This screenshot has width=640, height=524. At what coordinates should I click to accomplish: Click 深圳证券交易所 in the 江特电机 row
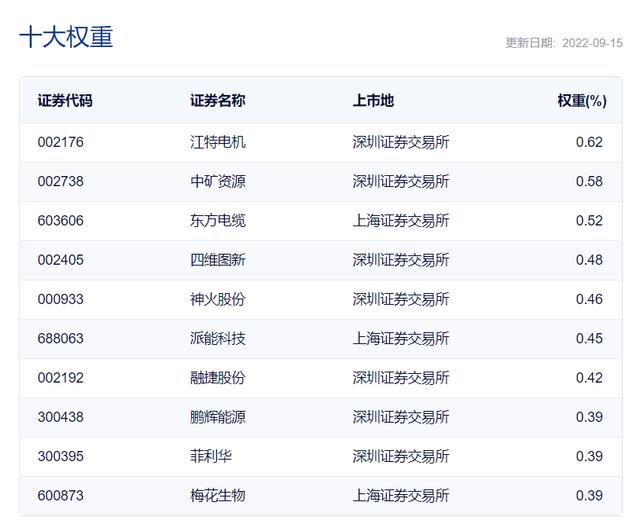pos(401,142)
